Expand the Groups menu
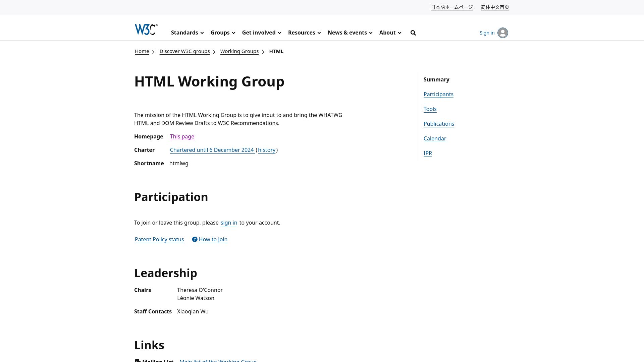644x362 pixels. tap(223, 33)
